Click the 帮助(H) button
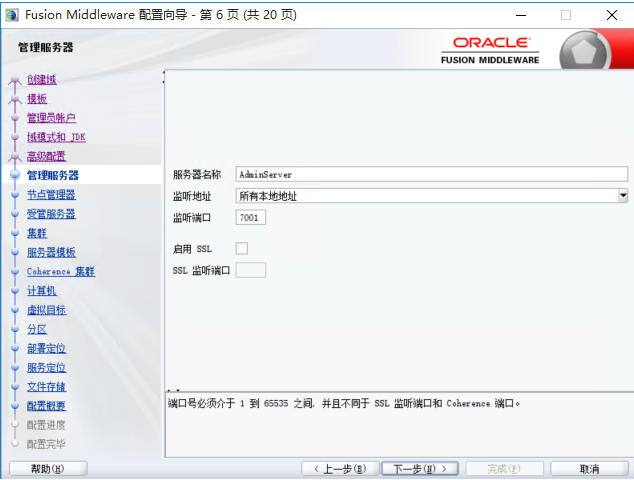Screen dimensions: 634x480 48,469
